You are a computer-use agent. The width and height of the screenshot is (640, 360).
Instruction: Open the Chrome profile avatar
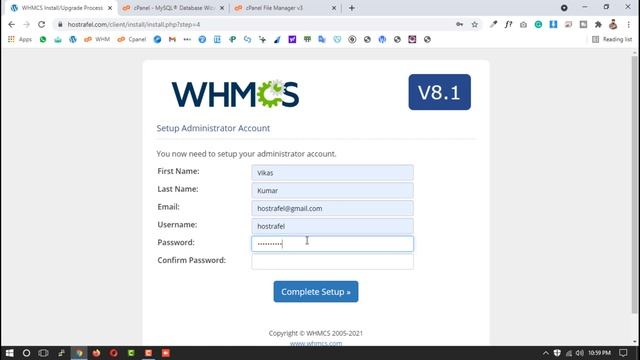pyautogui.click(x=613, y=24)
